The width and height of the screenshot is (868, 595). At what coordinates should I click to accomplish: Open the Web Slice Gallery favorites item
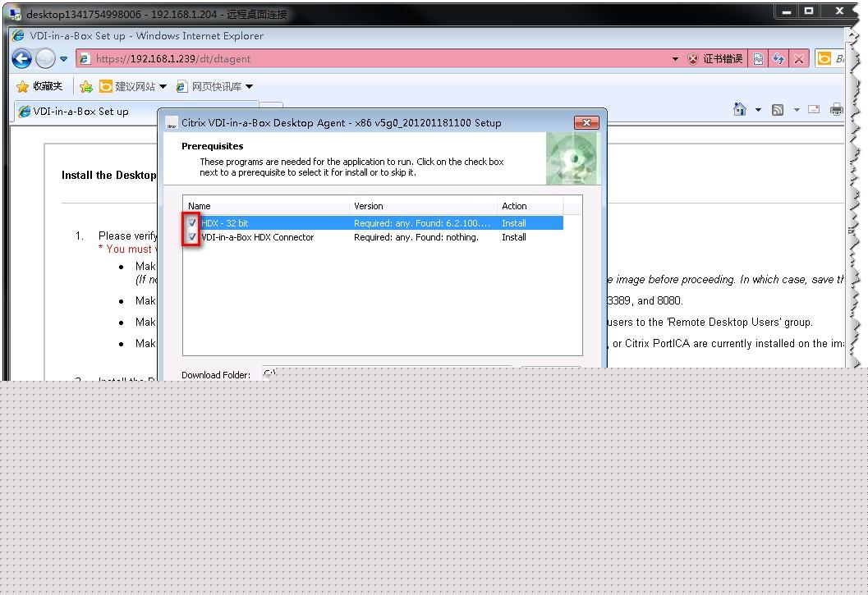click(214, 86)
